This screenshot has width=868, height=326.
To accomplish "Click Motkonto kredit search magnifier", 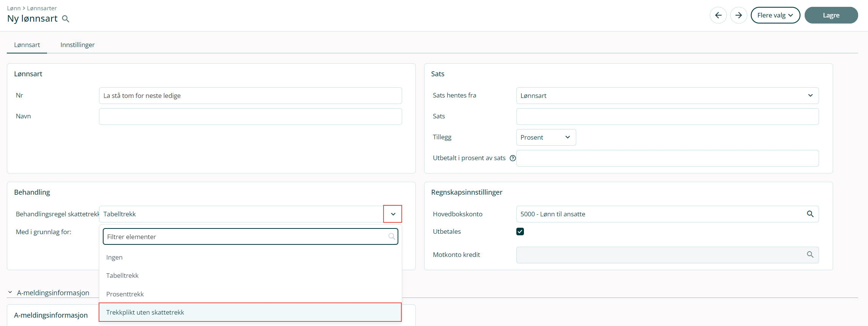I will click(x=810, y=255).
